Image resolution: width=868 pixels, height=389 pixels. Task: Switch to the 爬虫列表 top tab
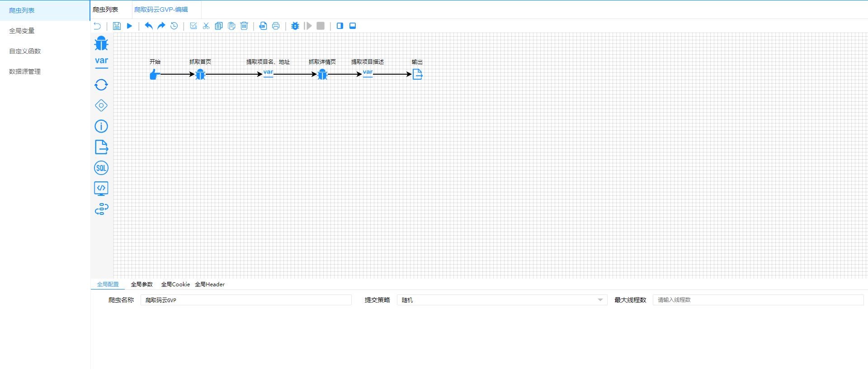click(105, 9)
